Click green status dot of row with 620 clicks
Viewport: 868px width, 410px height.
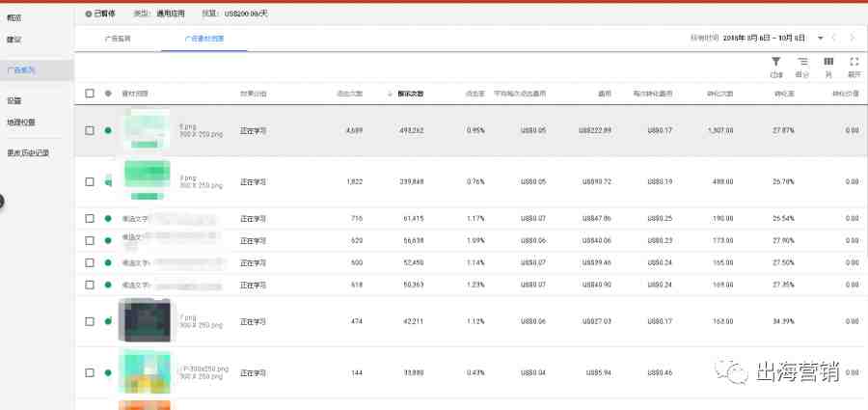(x=108, y=241)
